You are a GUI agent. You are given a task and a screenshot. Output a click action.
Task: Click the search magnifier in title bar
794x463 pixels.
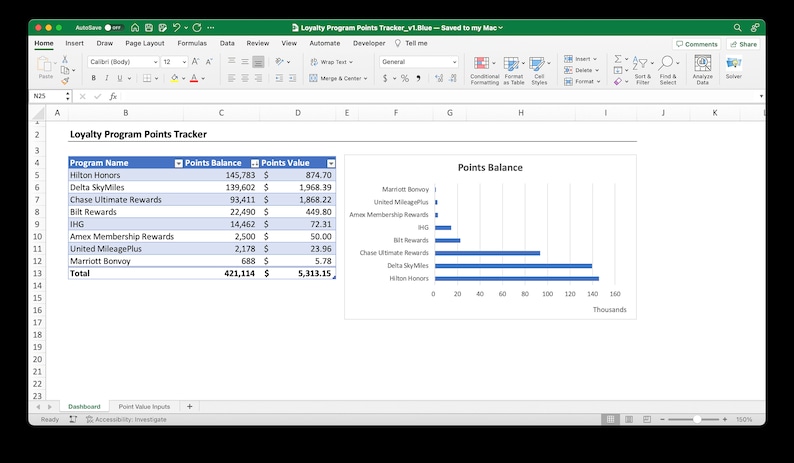[737, 28]
